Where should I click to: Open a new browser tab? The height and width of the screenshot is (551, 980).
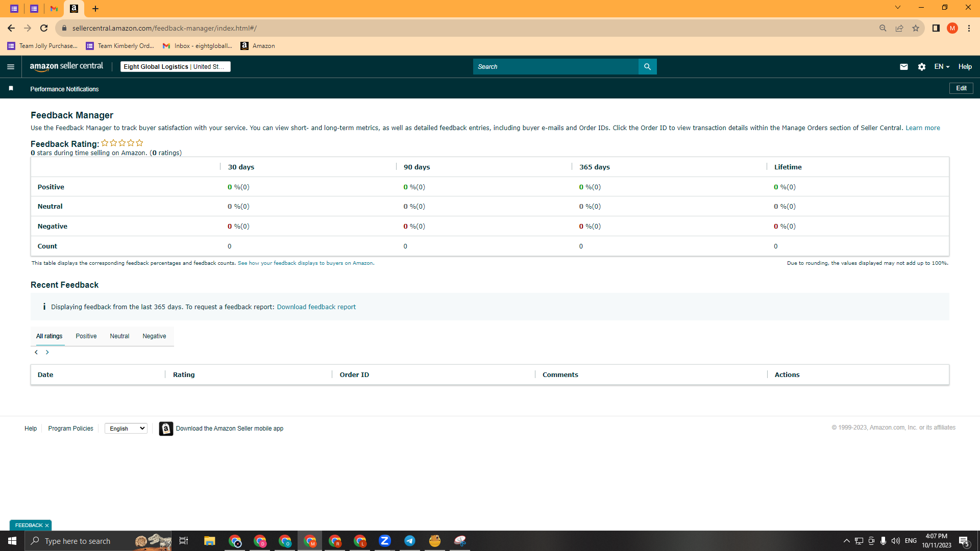coord(95,9)
